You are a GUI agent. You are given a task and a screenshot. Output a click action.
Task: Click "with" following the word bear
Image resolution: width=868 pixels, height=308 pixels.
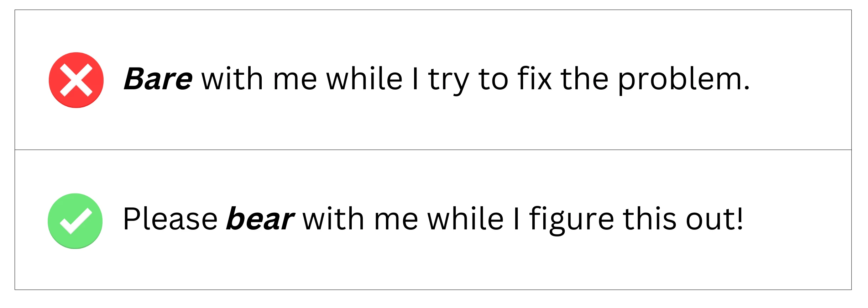click(333, 218)
